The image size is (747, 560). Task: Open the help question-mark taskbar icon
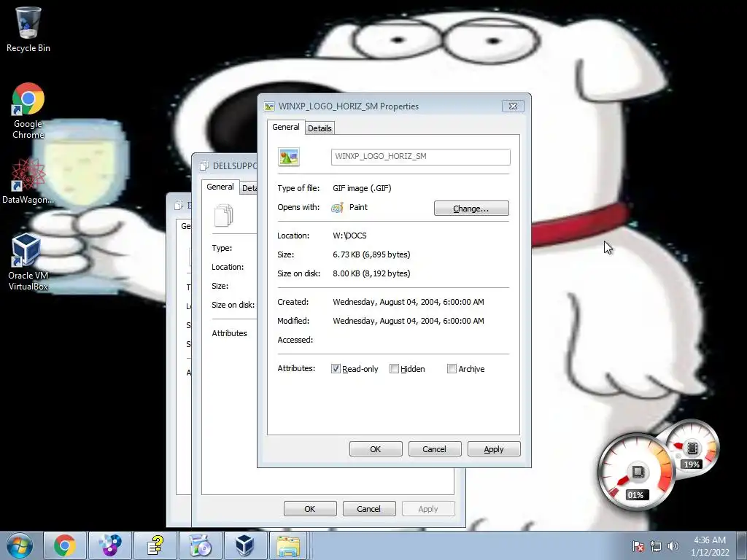(x=155, y=545)
